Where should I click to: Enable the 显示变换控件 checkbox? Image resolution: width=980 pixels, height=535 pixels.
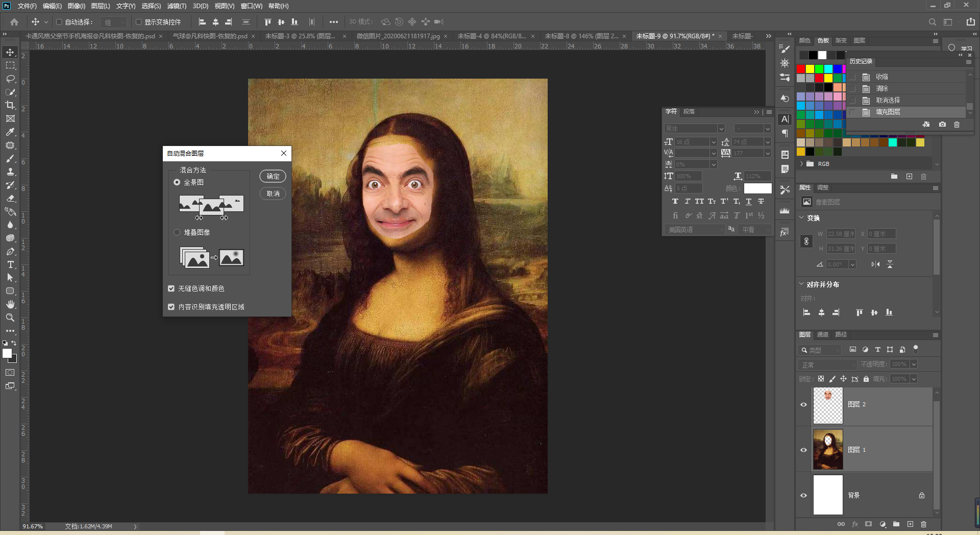pyautogui.click(x=139, y=22)
